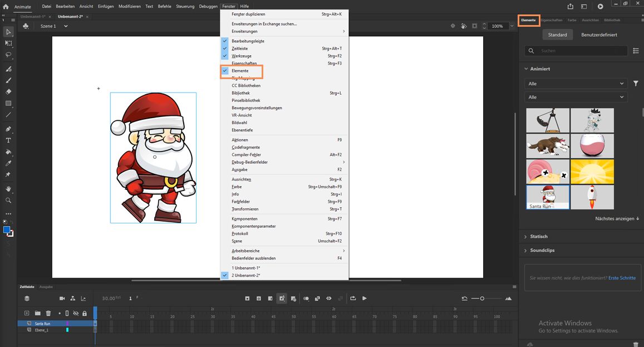Select the Benutzerdefiniert button
Viewport: 644px width, 347px height.
point(599,35)
